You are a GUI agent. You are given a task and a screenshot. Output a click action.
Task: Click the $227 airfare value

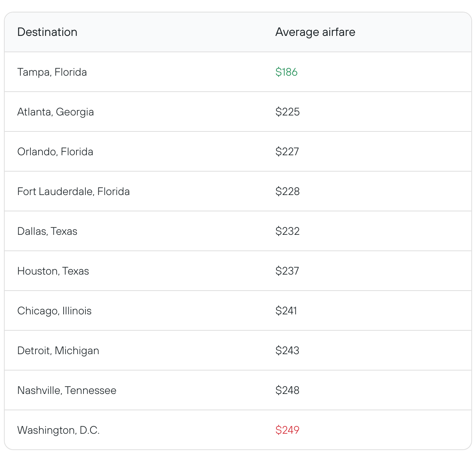(x=287, y=152)
